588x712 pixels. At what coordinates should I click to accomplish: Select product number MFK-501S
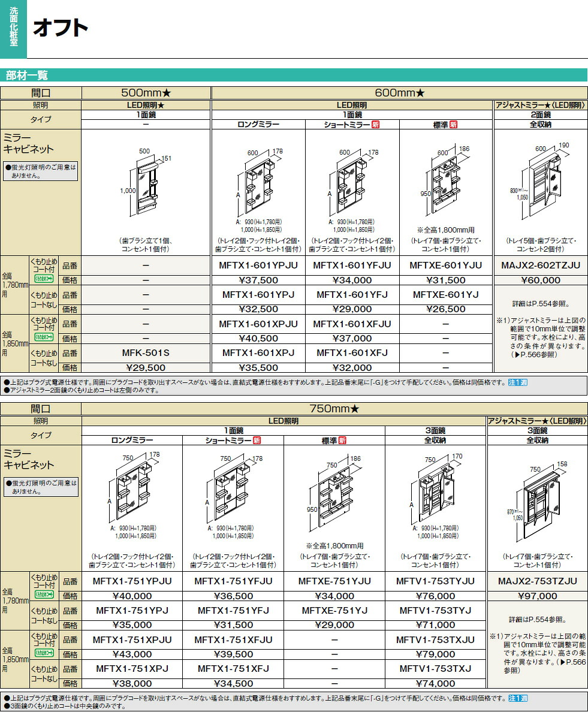click(146, 353)
